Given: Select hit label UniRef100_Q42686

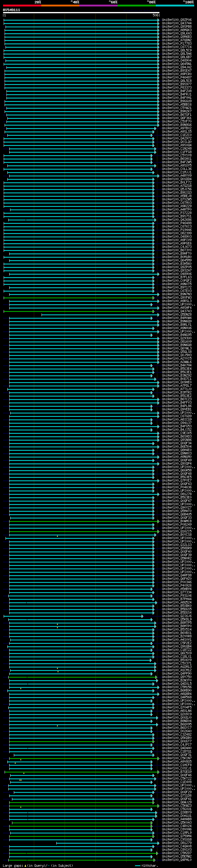Looking at the screenshot, I should coord(177,220).
